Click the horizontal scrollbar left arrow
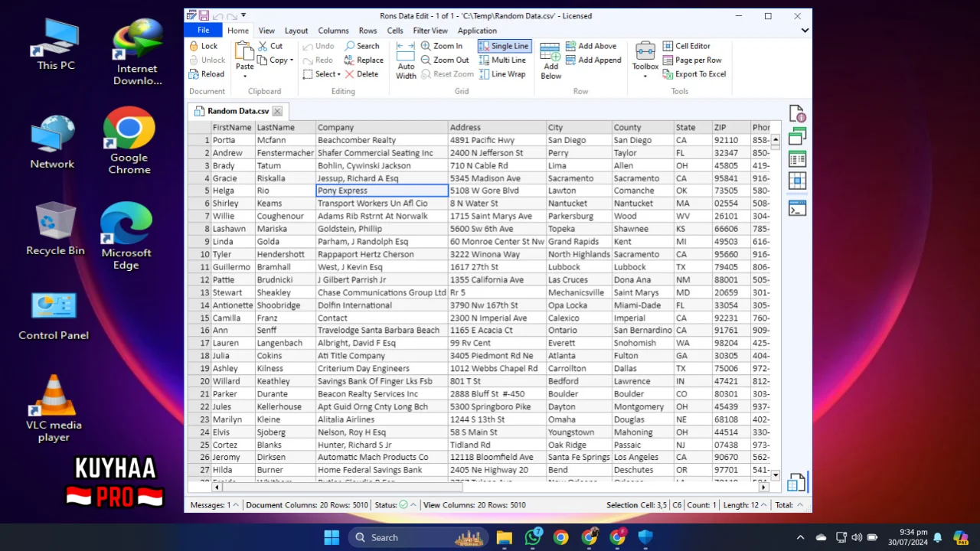This screenshot has width=980, height=551. pos(217,487)
